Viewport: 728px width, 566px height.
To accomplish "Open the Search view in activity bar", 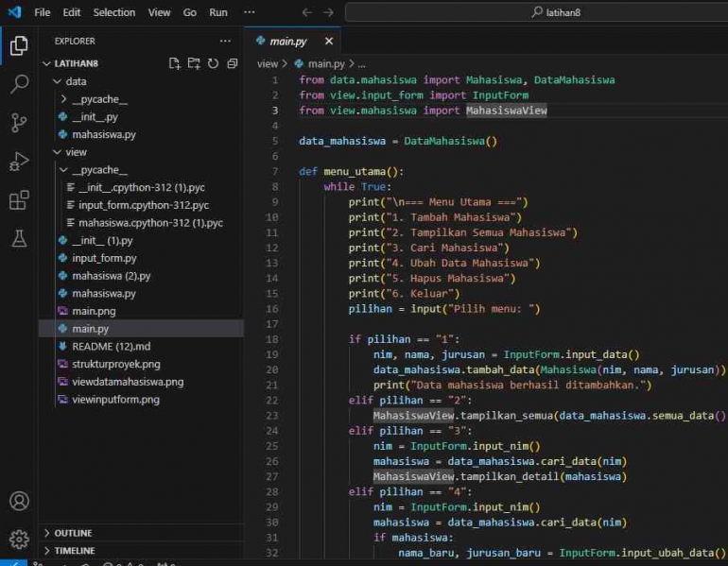I will click(19, 84).
